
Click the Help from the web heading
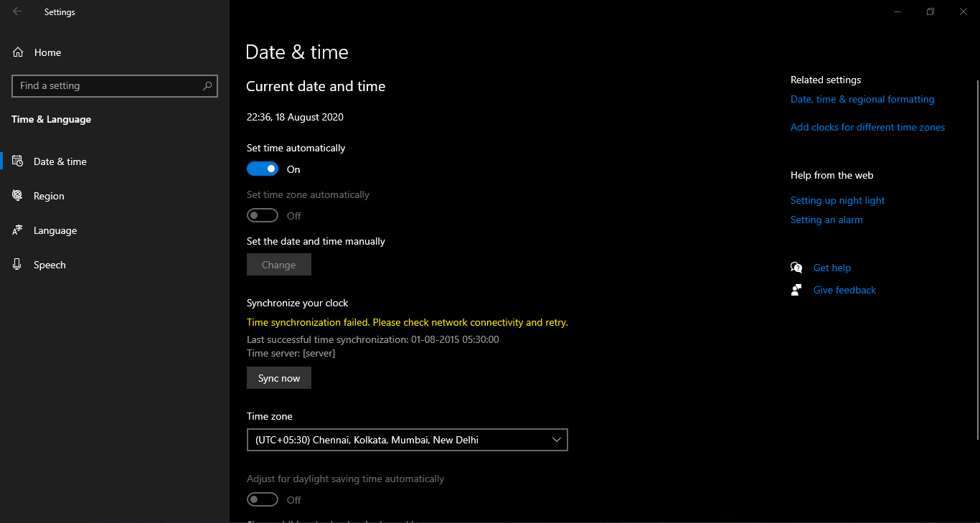832,175
